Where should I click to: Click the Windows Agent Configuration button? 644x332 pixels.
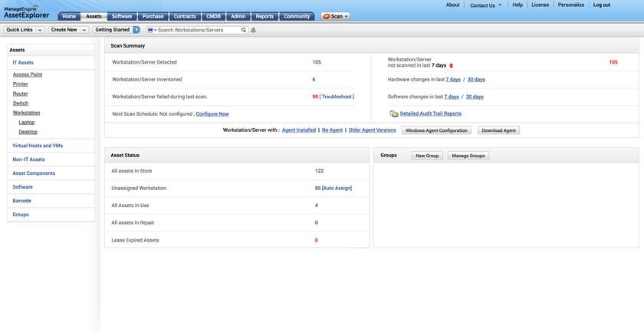point(436,130)
